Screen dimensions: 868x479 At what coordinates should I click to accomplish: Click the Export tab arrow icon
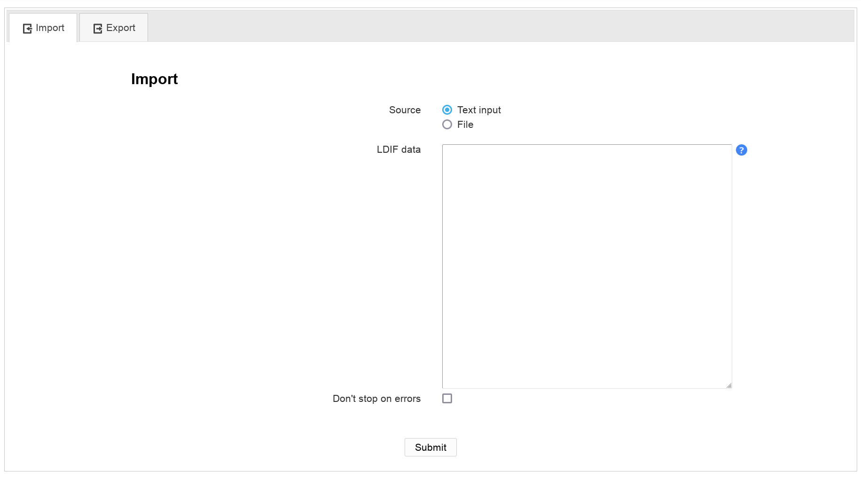(x=98, y=29)
